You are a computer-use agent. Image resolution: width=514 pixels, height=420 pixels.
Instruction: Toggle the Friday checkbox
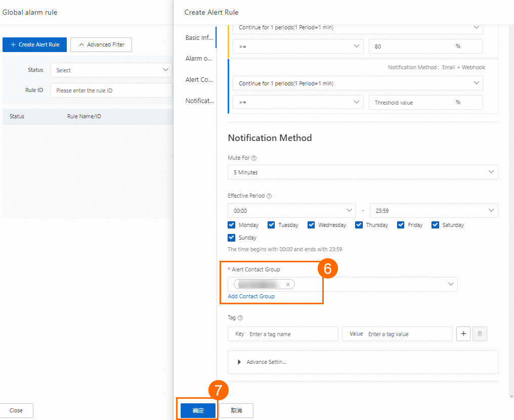pyautogui.click(x=401, y=225)
